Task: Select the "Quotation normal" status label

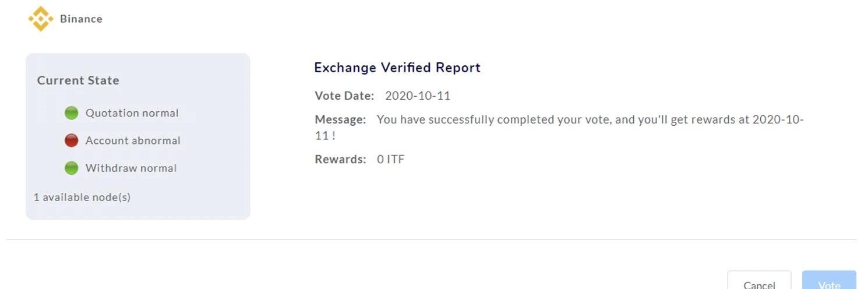Action: (132, 113)
